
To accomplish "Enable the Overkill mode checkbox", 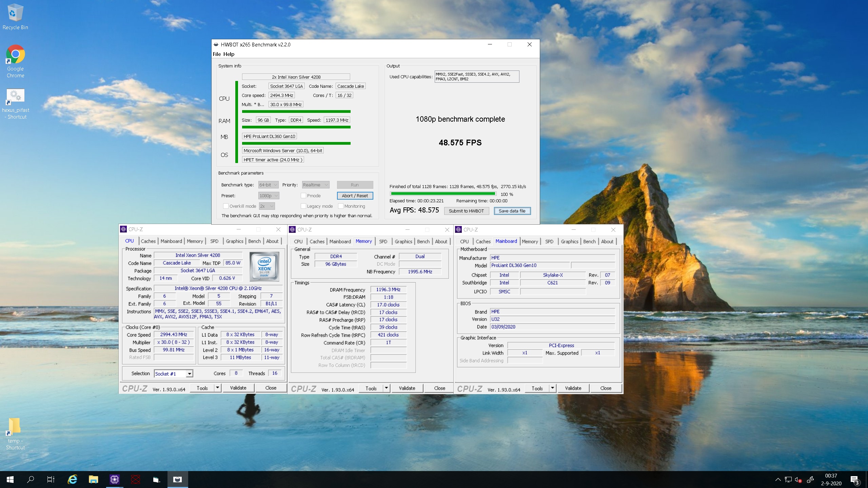I will point(225,206).
